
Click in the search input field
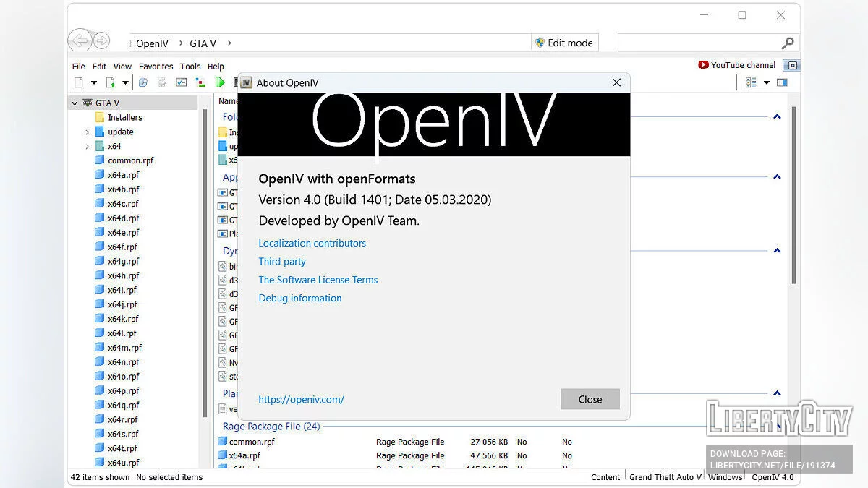click(699, 43)
